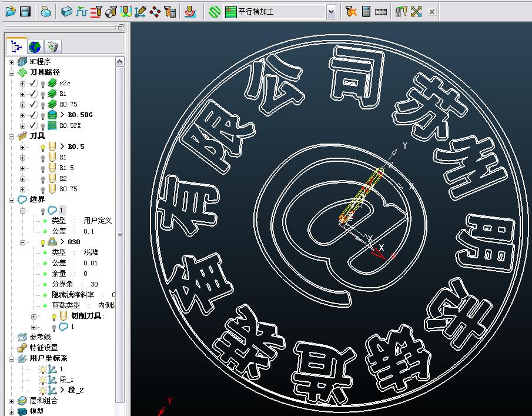Click the green crossed arrows icon
This screenshot has width=532, height=416.
pos(416,12)
